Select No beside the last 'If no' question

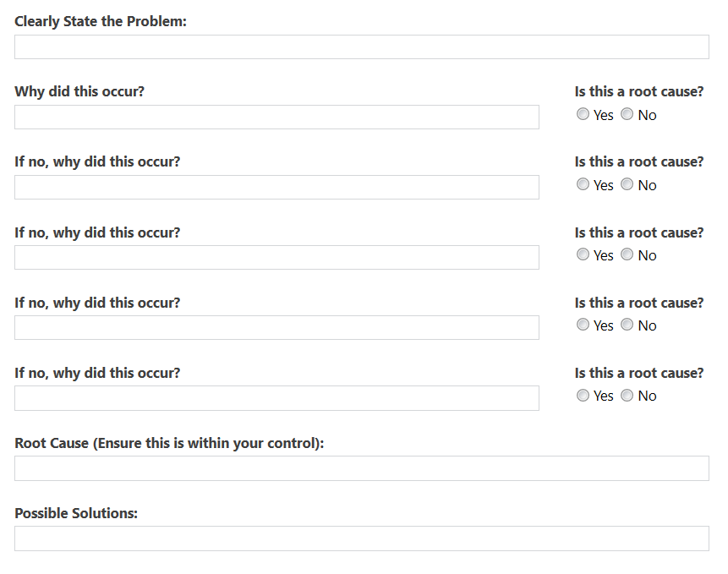(x=627, y=396)
